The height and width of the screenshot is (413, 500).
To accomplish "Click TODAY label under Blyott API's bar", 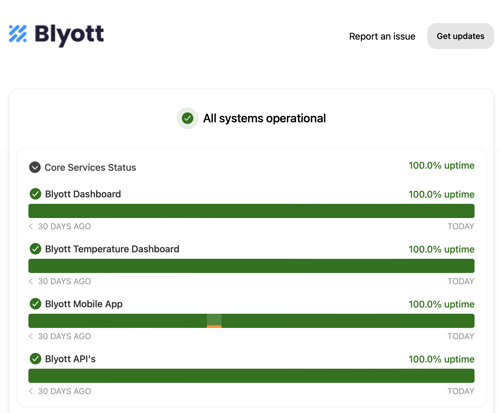I will point(461,391).
